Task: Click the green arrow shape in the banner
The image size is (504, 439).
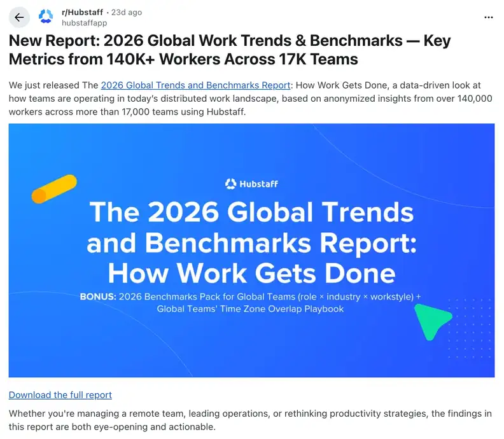Action: pyautogui.click(x=433, y=317)
